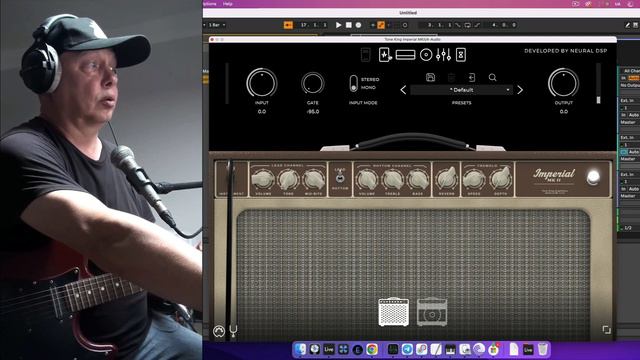Open the All Channels dropdown in the track panel
640x360 pixels.
[631, 71]
